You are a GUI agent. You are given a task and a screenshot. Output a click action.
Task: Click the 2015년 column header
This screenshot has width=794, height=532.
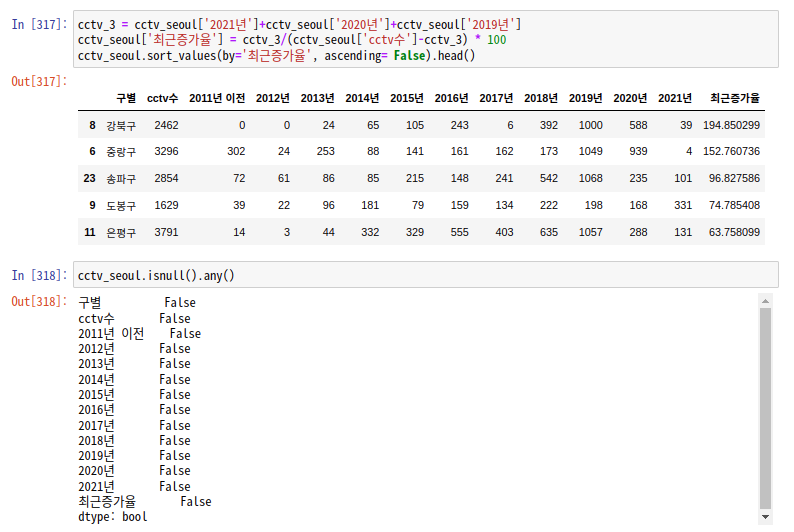pos(407,98)
